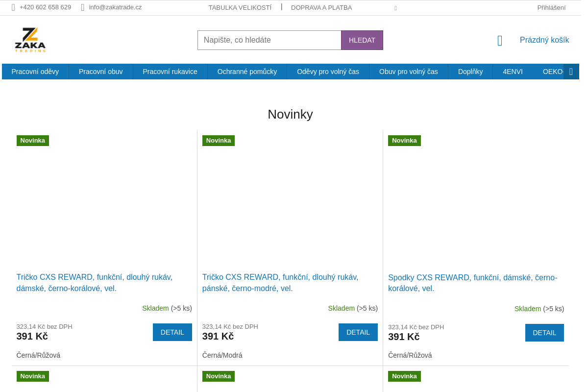Click the Novinka badge on the pánské tričko
The height and width of the screenshot is (392, 588).
click(219, 141)
